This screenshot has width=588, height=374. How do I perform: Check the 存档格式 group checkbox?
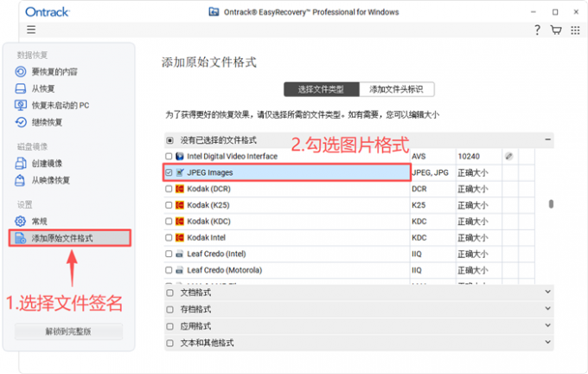click(x=169, y=309)
